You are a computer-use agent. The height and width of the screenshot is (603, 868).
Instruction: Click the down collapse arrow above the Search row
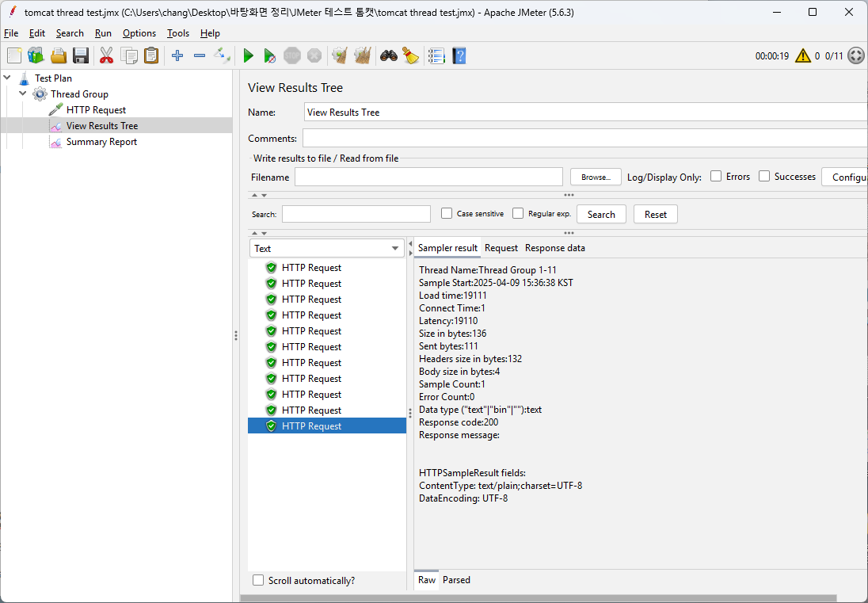(264, 195)
